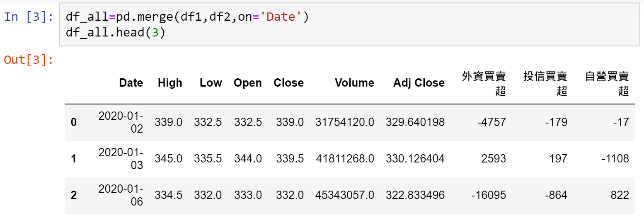Click the Low column header

211,83
